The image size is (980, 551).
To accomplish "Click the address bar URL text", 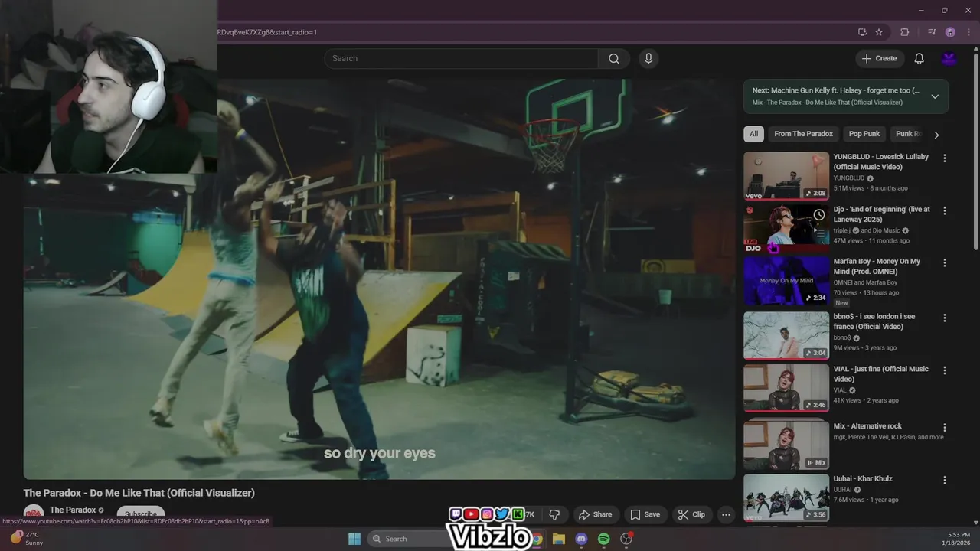I will coord(267,32).
